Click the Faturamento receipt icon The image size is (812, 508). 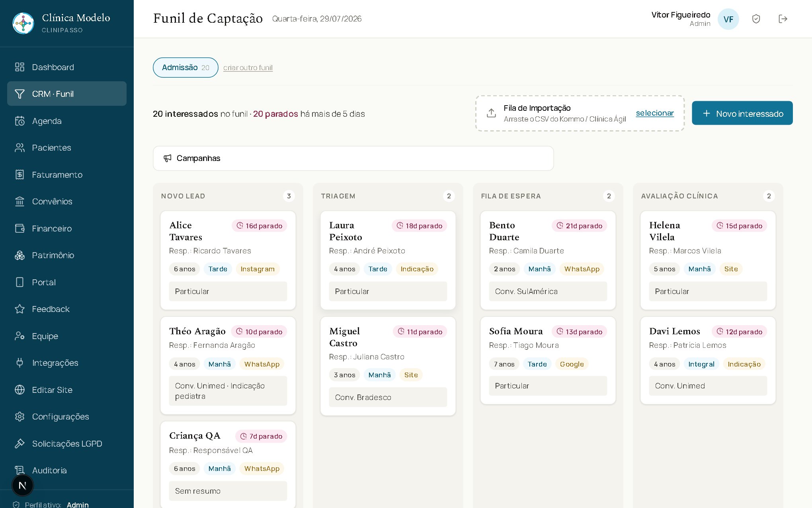[x=20, y=175]
